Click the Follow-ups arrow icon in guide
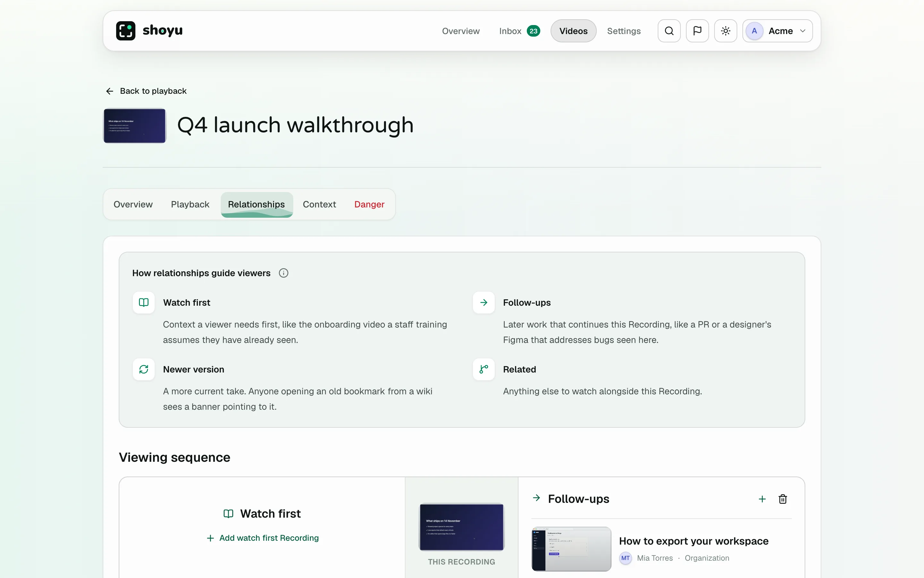The height and width of the screenshot is (578, 924). (483, 302)
